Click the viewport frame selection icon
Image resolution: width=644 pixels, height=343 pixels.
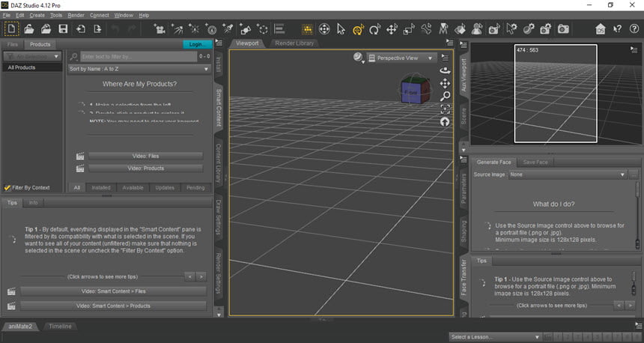click(445, 109)
